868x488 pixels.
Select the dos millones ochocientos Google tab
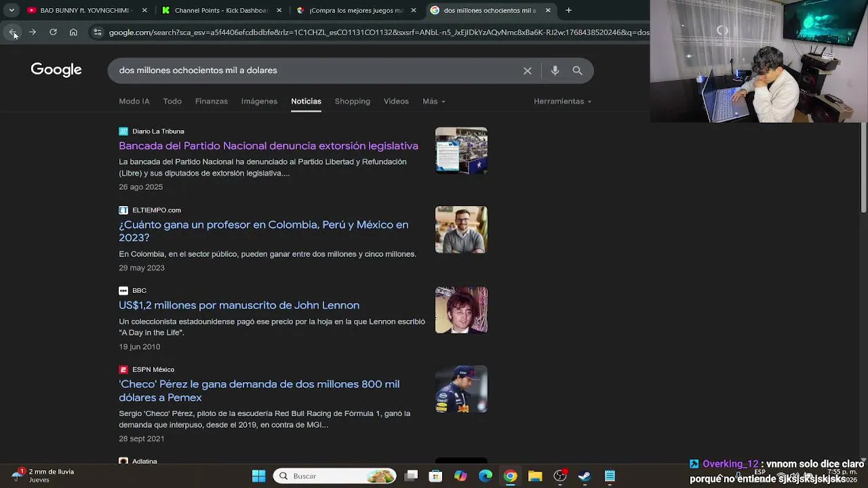point(490,10)
